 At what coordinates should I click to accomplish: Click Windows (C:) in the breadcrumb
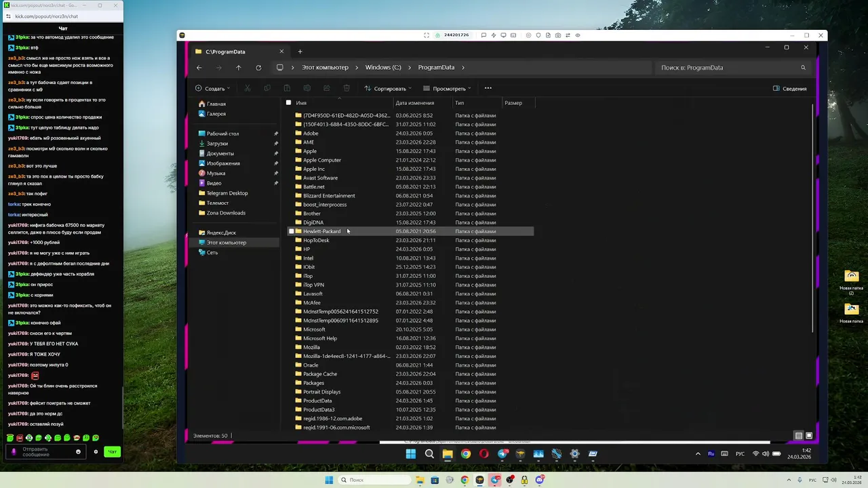tap(383, 68)
